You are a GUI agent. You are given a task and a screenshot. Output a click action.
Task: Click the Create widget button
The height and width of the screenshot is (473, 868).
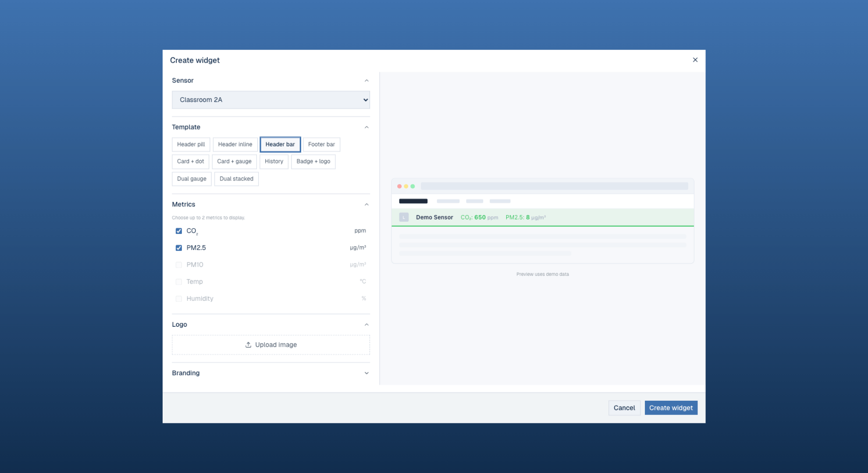pos(671,408)
